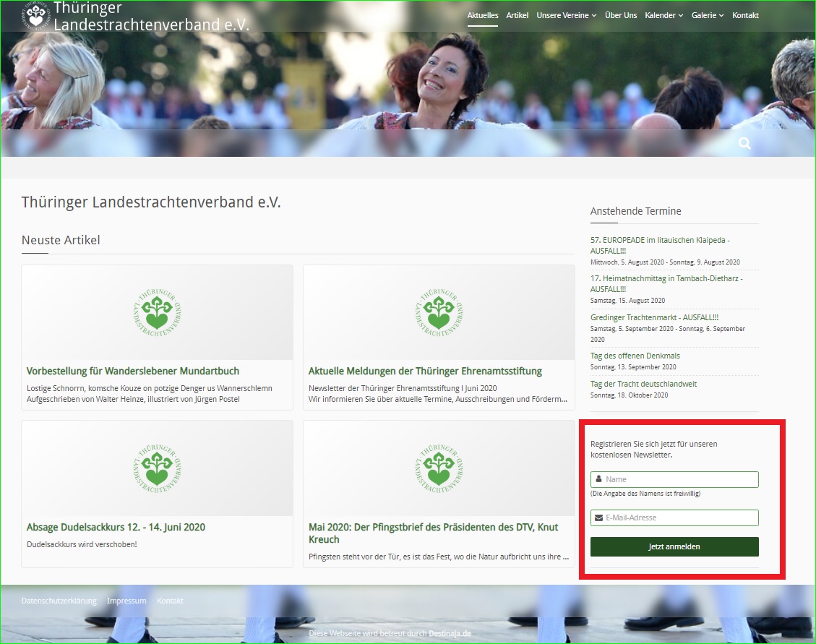Open the Artikel menu item
Screen dimensions: 816x644
tap(517, 15)
